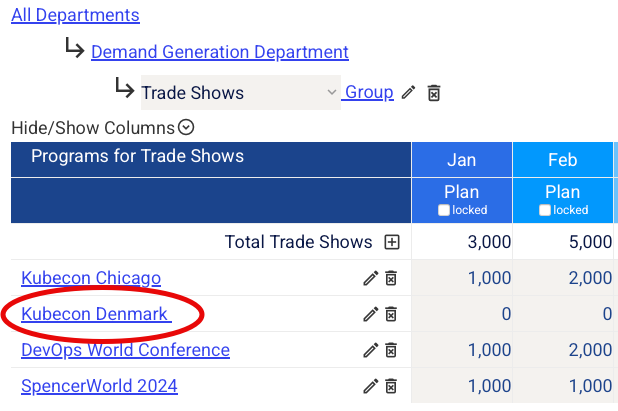Click the edit pencil beside Group
The width and height of the screenshot is (618, 411).
[408, 93]
